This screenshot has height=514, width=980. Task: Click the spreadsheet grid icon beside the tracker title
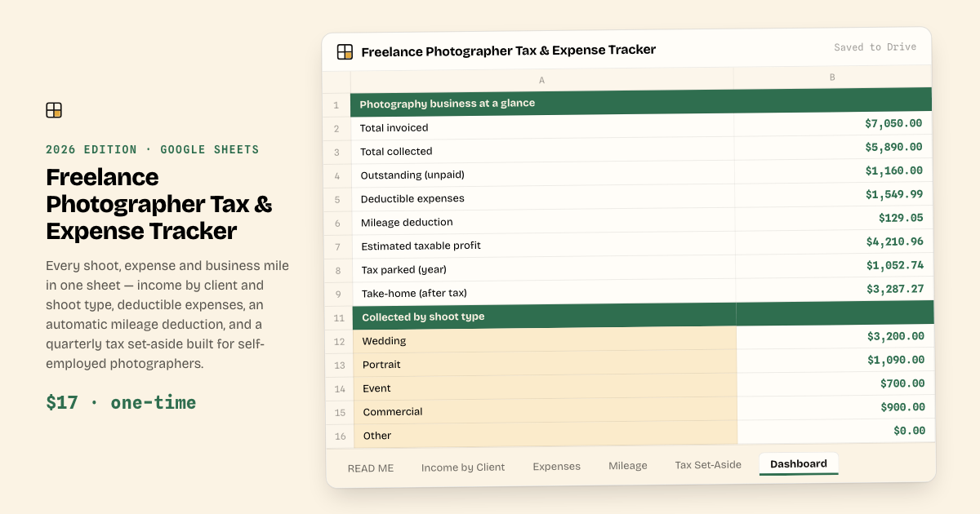point(345,52)
